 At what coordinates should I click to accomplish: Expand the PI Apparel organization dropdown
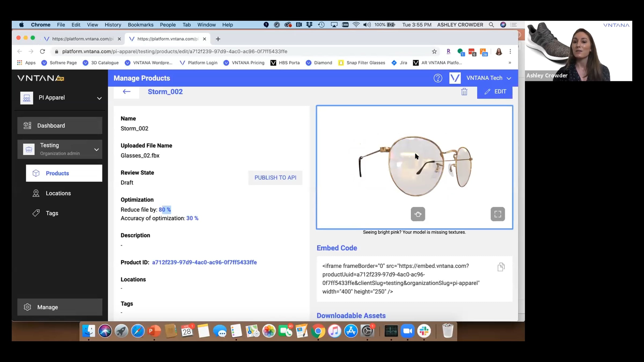[x=99, y=98]
